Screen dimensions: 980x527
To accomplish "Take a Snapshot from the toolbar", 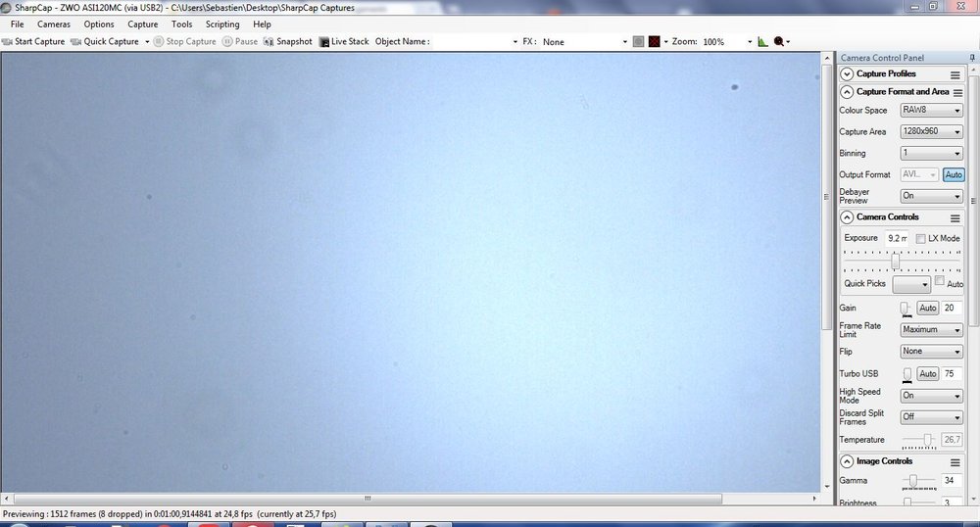I will [x=288, y=41].
